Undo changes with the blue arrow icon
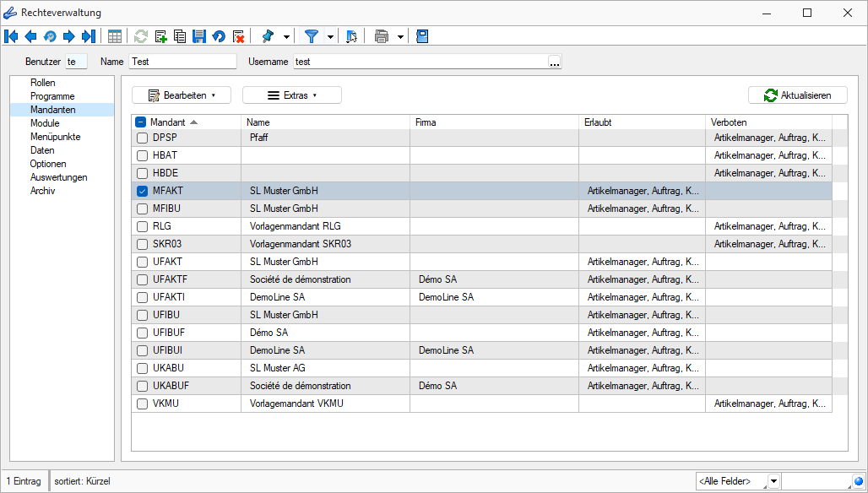 coord(219,36)
